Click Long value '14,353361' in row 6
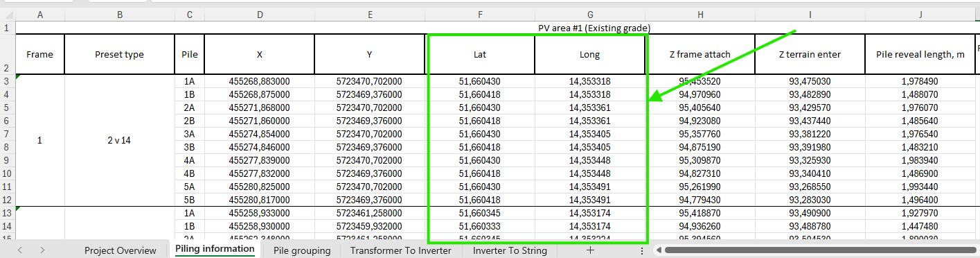 tap(590, 121)
